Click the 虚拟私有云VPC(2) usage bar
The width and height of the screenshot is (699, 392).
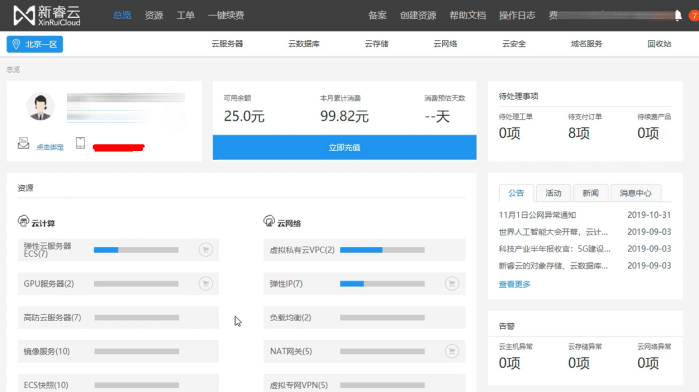pyautogui.click(x=382, y=250)
